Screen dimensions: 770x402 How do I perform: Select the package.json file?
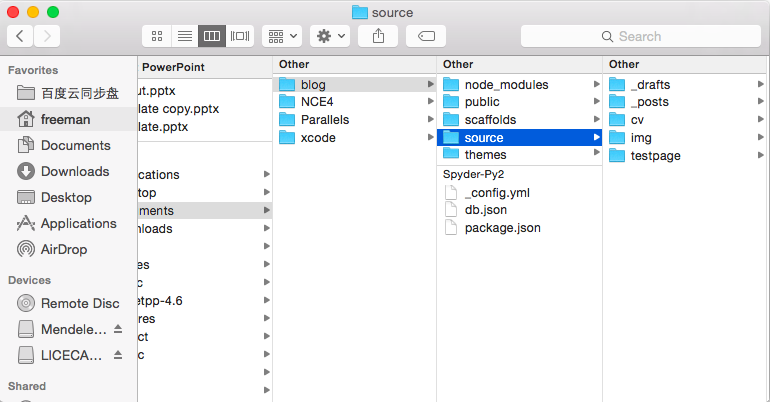pyautogui.click(x=502, y=228)
